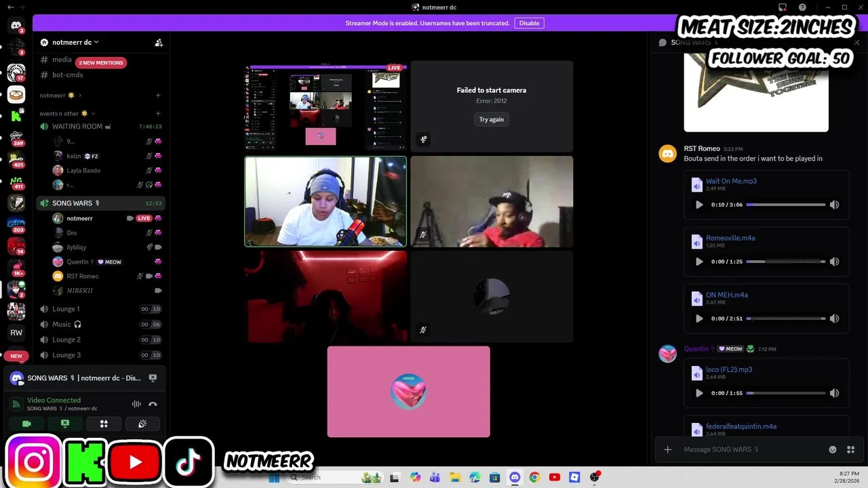Play Wait On Me.mp3 audio

[699, 205]
